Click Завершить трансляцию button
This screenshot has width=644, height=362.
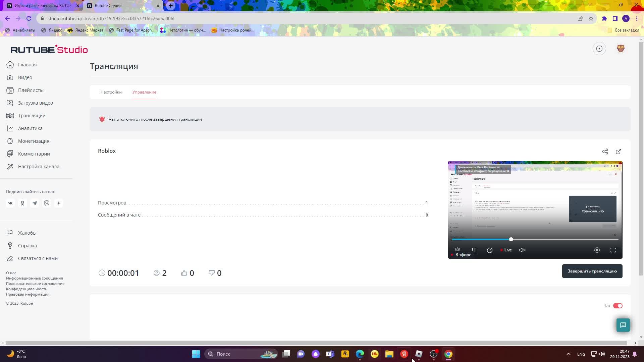592,271
